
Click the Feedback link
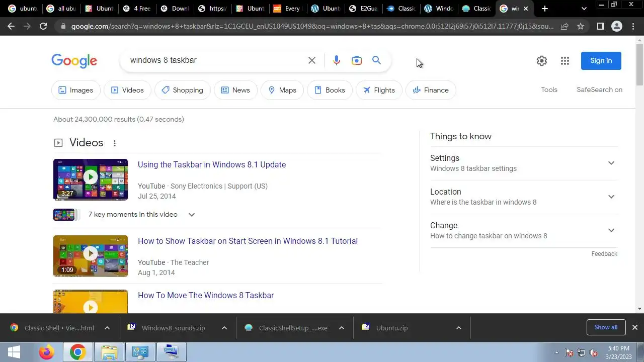click(604, 254)
